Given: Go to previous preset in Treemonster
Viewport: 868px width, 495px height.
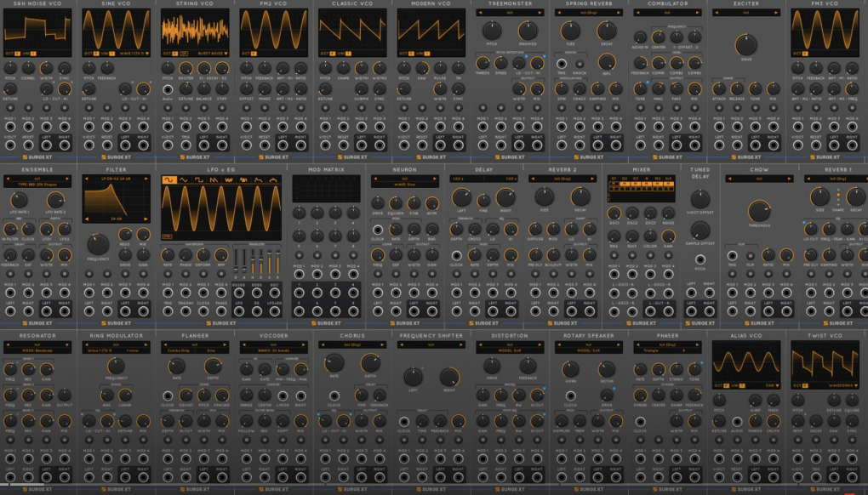Looking at the screenshot, I should [480, 12].
